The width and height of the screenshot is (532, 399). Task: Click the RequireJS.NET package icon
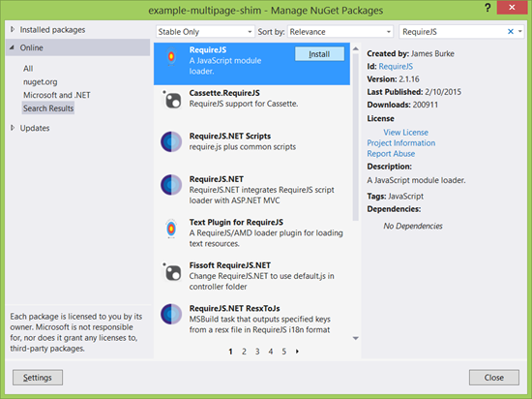click(x=171, y=185)
